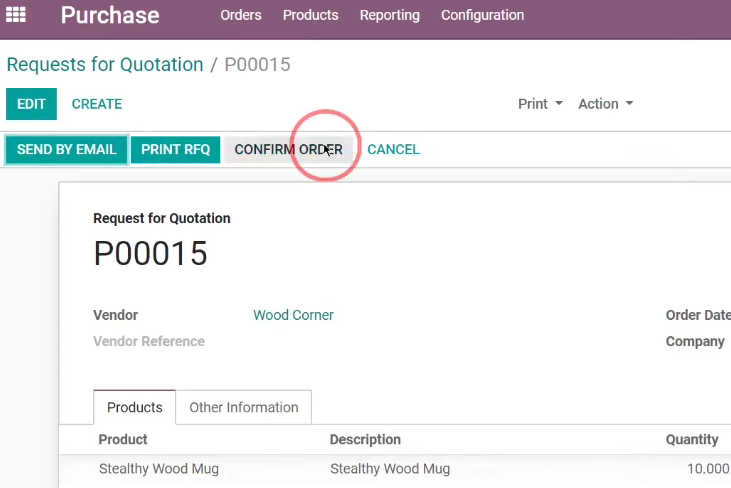Click SEND BY EMAIL button
Viewport: 731px width, 488px height.
(67, 150)
